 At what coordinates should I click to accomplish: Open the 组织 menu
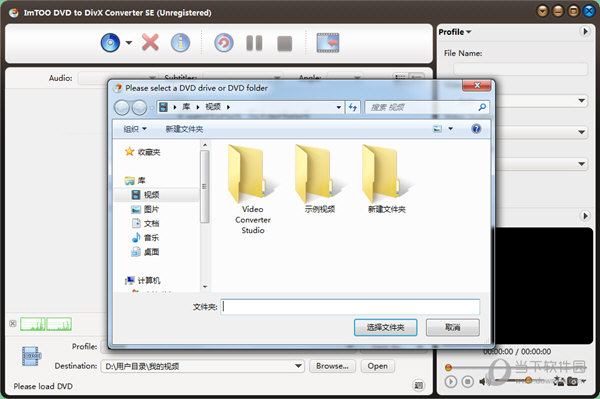click(x=135, y=129)
